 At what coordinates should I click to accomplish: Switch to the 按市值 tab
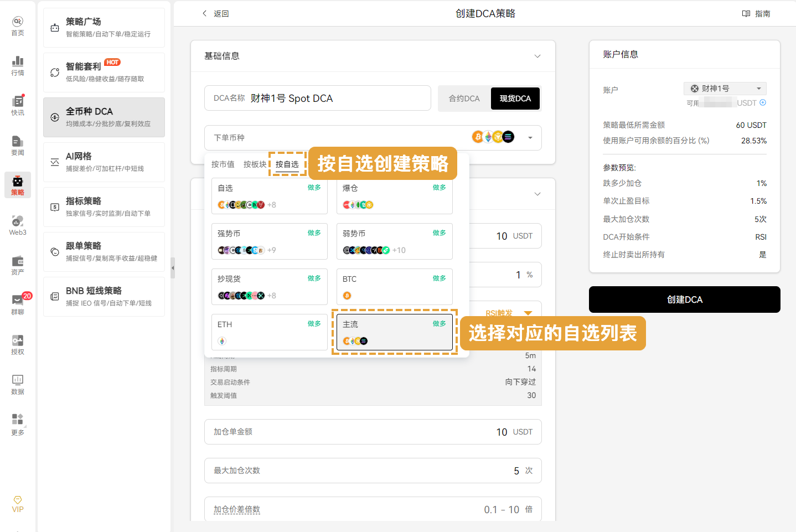pos(223,164)
